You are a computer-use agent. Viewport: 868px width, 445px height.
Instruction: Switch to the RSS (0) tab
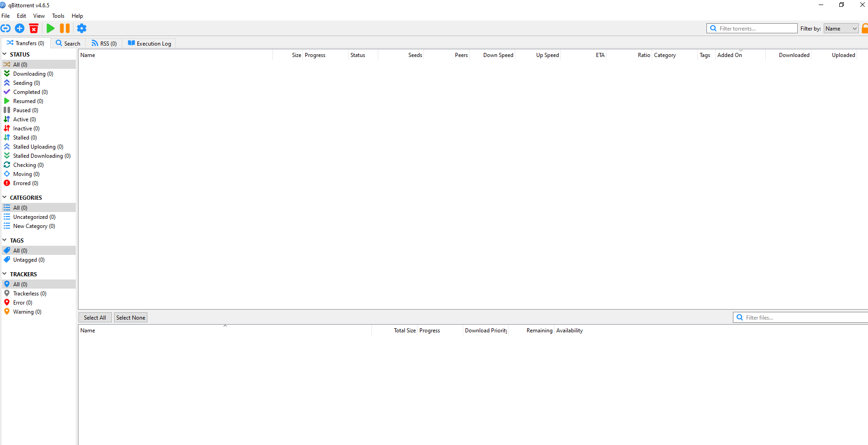(104, 43)
